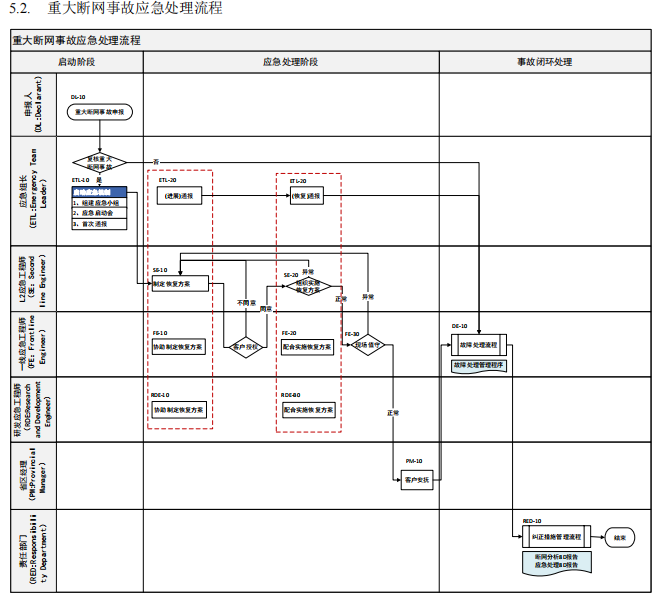Click the 事故闭环处理 column header
Screen dimensions: 657x598
pyautogui.click(x=544, y=61)
